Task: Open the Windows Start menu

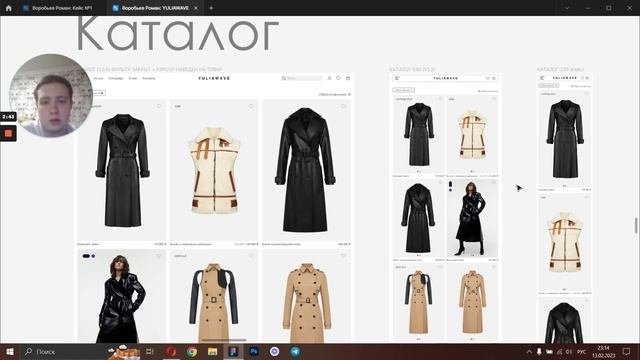Action: tap(10, 351)
